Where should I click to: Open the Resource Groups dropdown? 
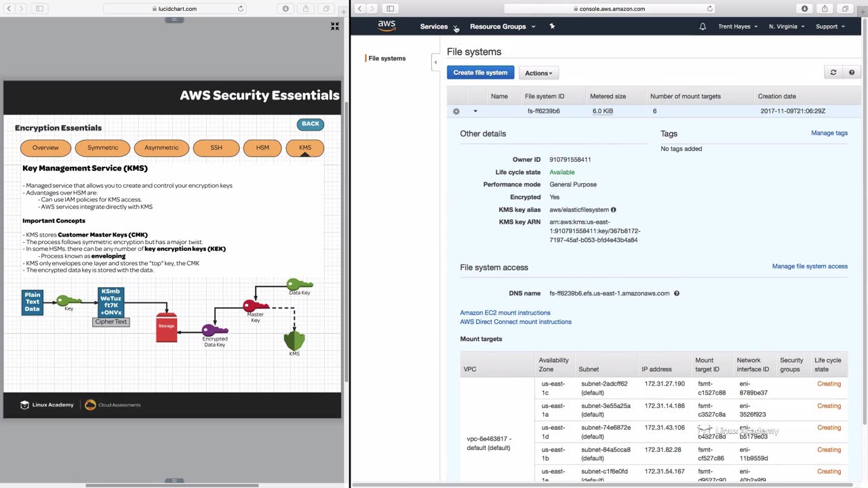(x=502, y=26)
